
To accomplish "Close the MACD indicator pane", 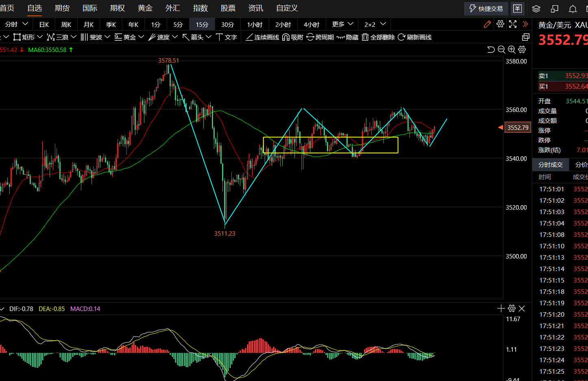I will pyautogui.click(x=522, y=309).
